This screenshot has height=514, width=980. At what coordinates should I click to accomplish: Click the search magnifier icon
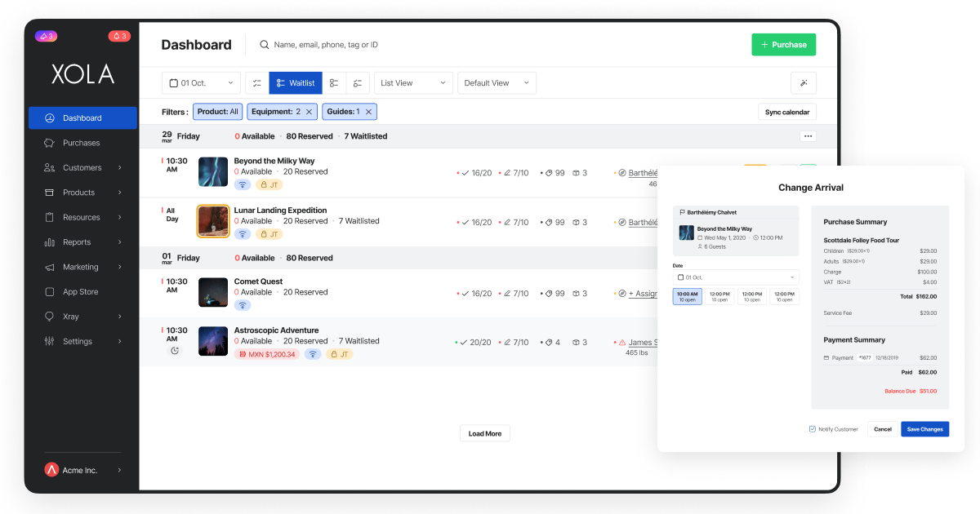coord(265,45)
